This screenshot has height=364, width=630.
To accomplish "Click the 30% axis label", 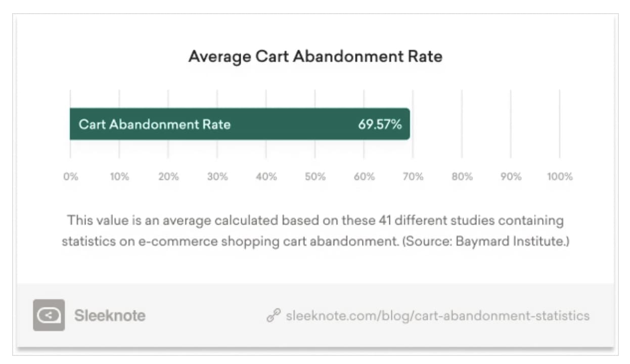I will (x=217, y=177).
